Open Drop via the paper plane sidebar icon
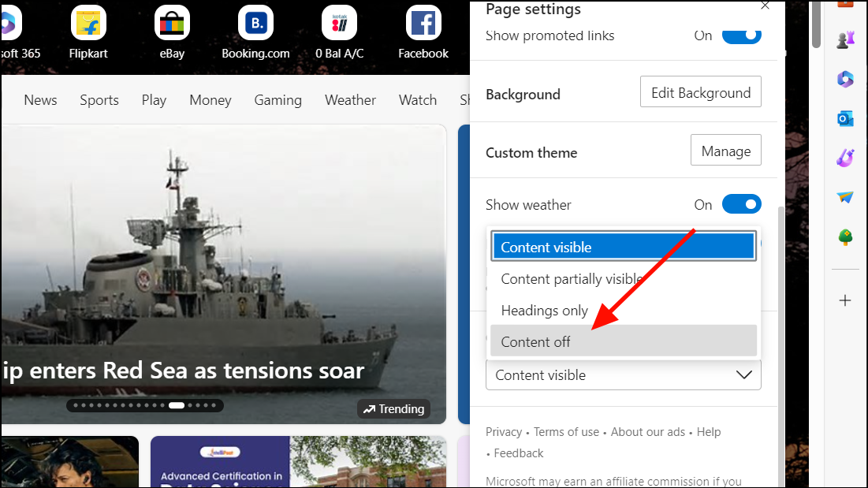The width and height of the screenshot is (868, 488). coord(844,197)
